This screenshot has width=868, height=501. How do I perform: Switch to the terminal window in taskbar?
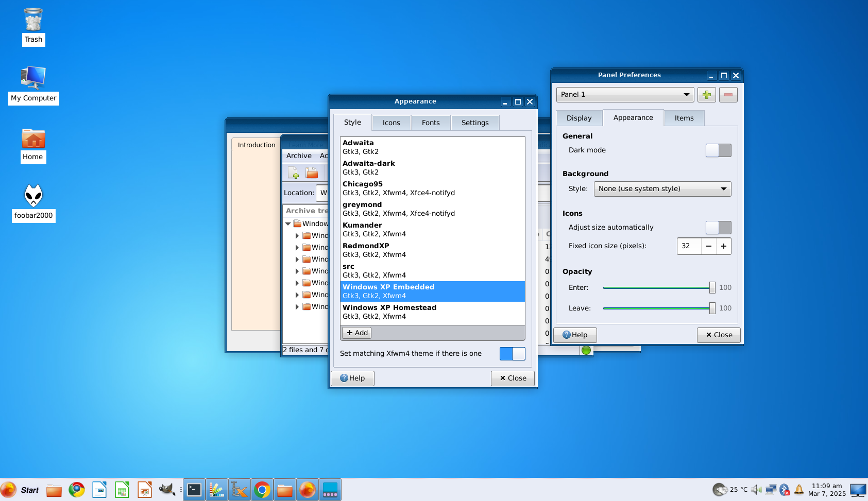(x=194, y=490)
